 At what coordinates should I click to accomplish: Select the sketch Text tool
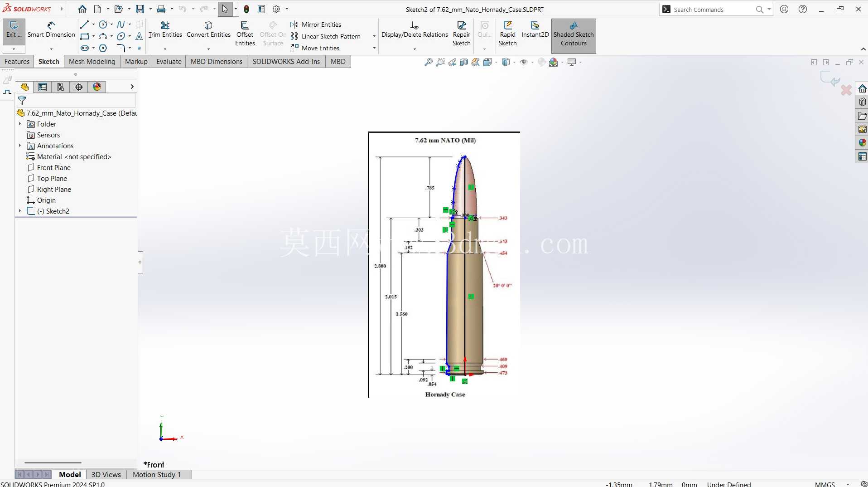click(x=139, y=36)
